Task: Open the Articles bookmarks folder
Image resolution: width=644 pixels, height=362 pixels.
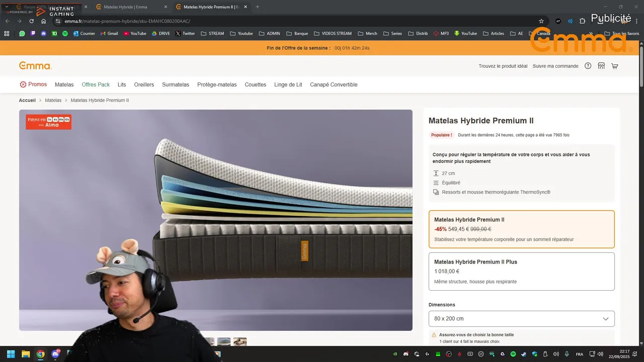Action: (494, 34)
